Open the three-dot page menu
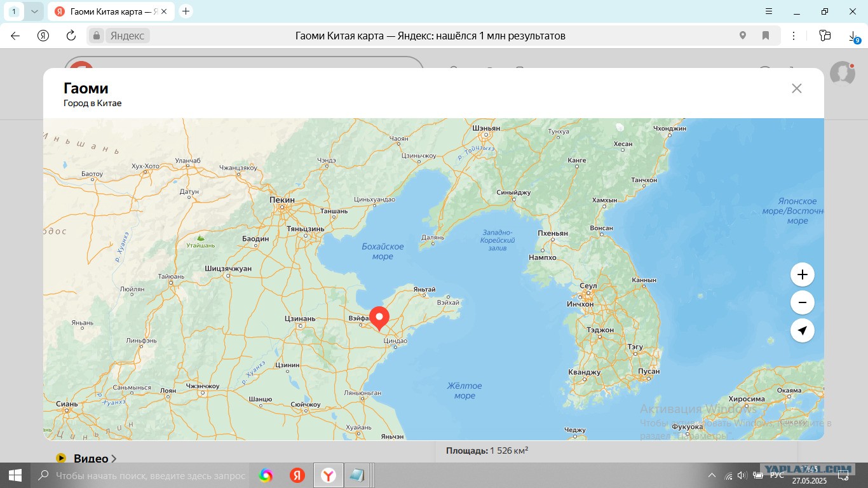 pos(794,36)
